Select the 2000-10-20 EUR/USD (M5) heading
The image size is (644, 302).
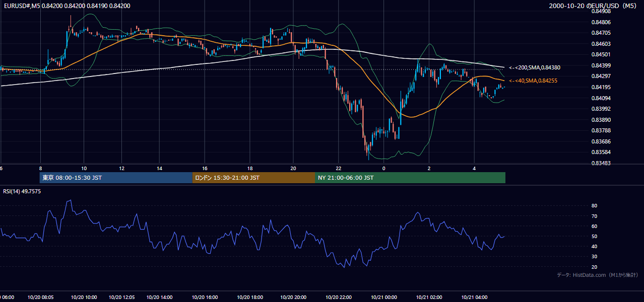coord(594,6)
